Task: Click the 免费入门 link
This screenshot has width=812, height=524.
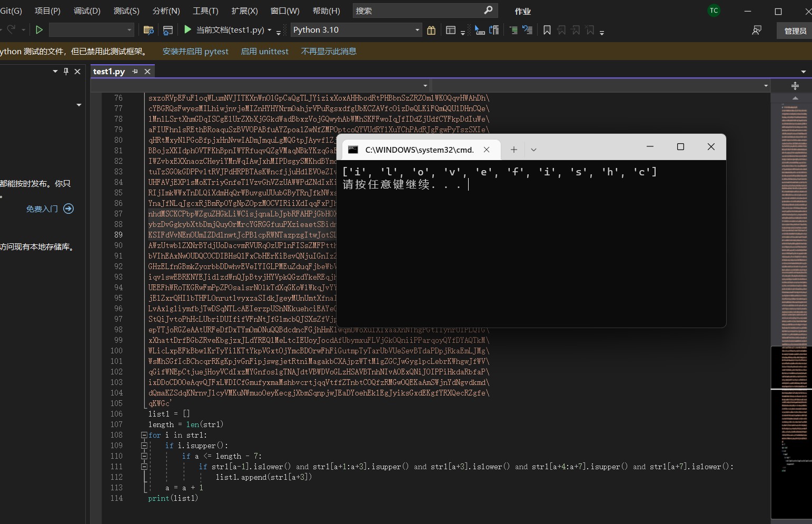Action: click(42, 209)
